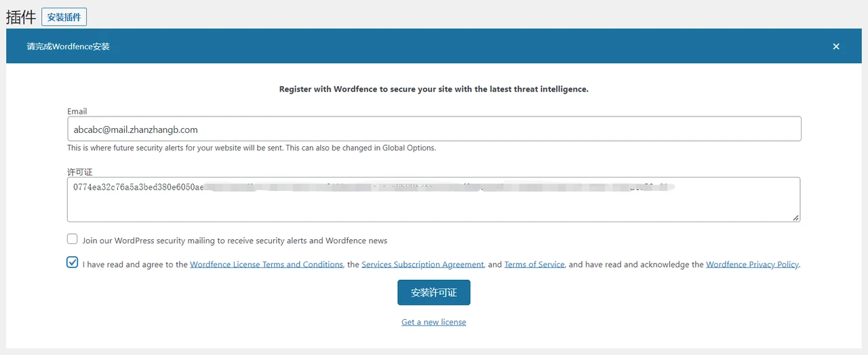
Task: Click the 'Register with Wordfence' heading text
Action: 434,89
